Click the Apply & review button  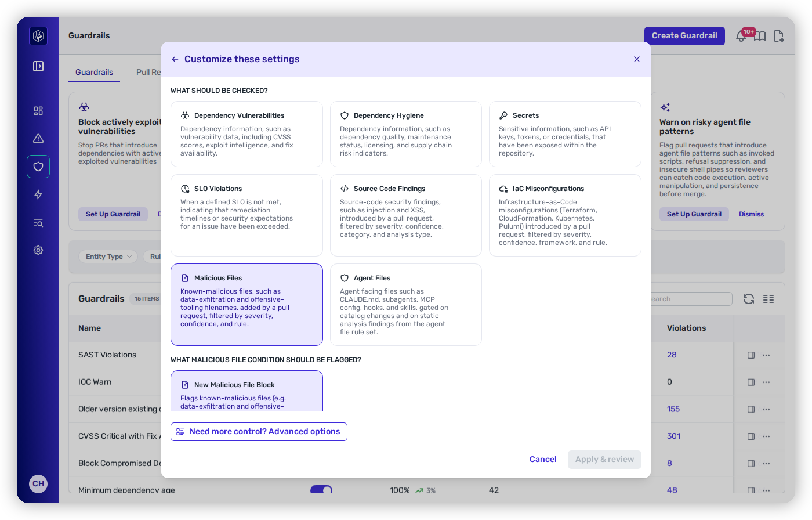(604, 459)
